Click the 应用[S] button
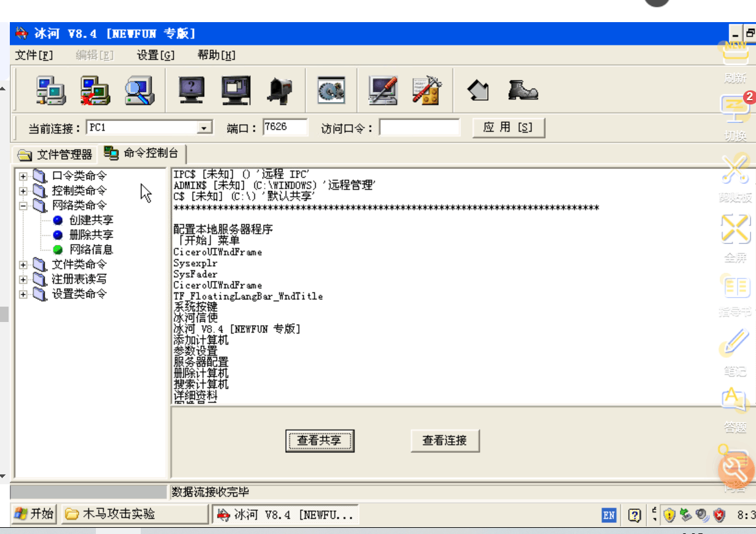The width and height of the screenshot is (756, 534). click(x=508, y=128)
